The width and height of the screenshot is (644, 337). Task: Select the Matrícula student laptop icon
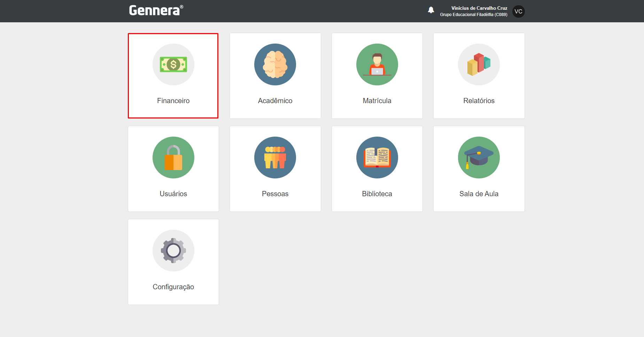pyautogui.click(x=377, y=64)
